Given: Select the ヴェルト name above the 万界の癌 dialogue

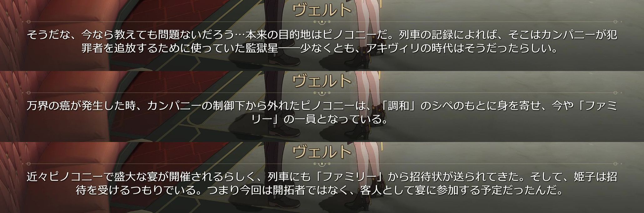Looking at the screenshot, I should coord(322,81).
